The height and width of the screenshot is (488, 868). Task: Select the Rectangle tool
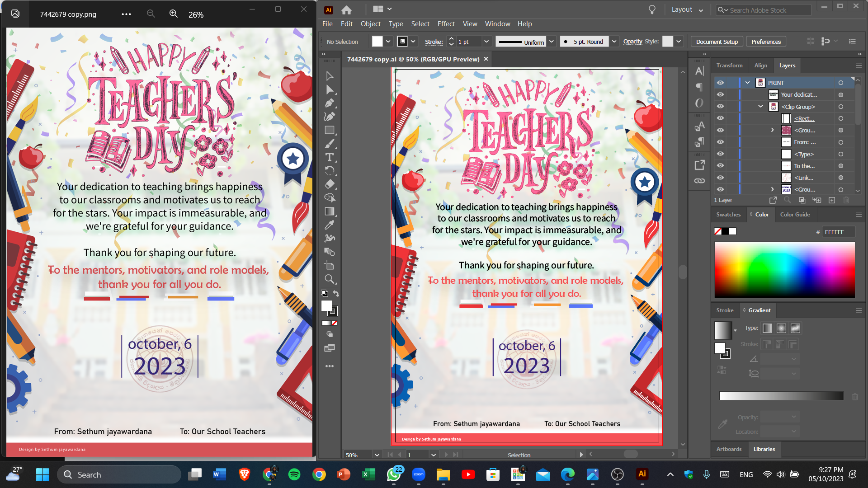pos(330,130)
